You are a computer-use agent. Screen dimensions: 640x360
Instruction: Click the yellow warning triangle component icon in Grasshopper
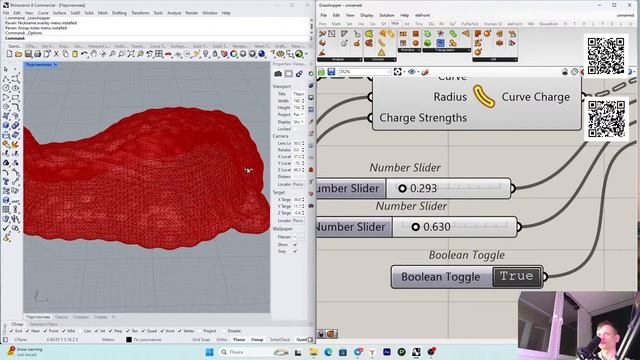(381, 52)
